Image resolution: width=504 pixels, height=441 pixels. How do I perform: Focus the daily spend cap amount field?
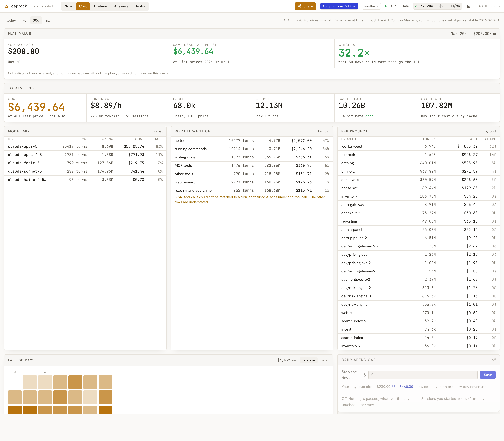coord(423,375)
